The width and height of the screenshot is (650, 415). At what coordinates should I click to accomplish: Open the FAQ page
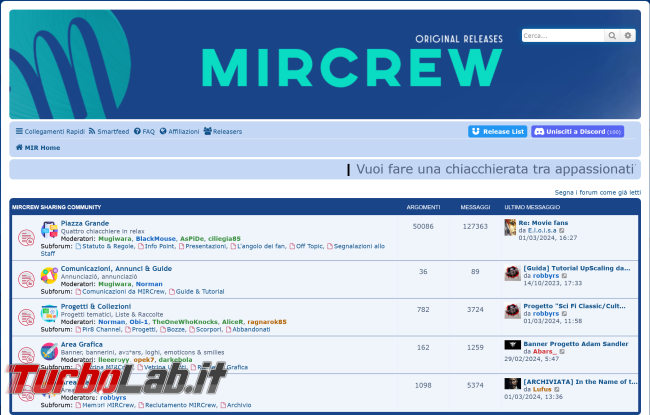point(144,131)
